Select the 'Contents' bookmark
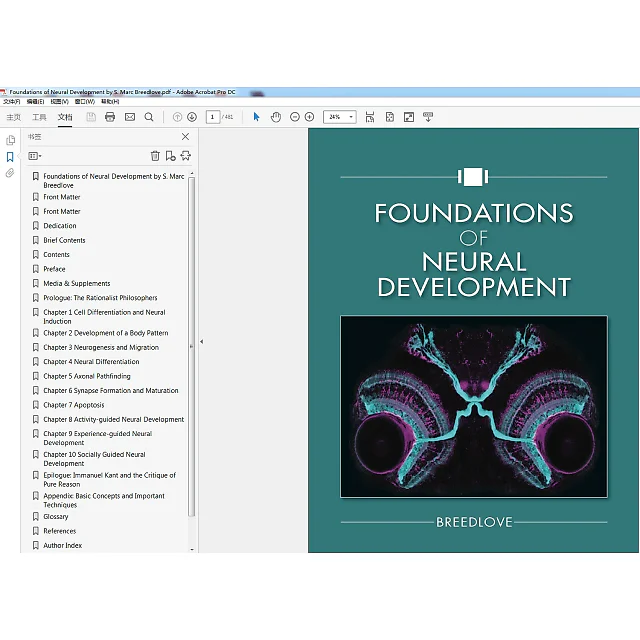Image resolution: width=640 pixels, height=640 pixels. pyautogui.click(x=56, y=254)
